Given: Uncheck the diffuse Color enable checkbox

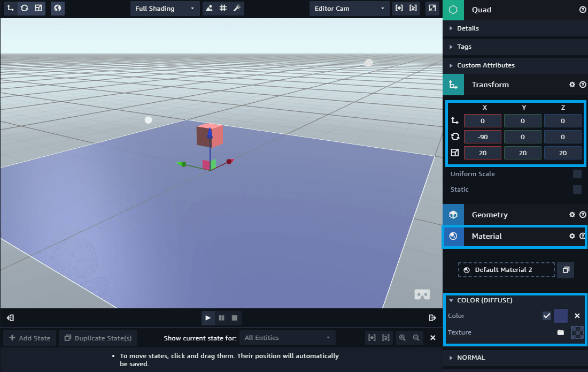Looking at the screenshot, I should (x=546, y=316).
